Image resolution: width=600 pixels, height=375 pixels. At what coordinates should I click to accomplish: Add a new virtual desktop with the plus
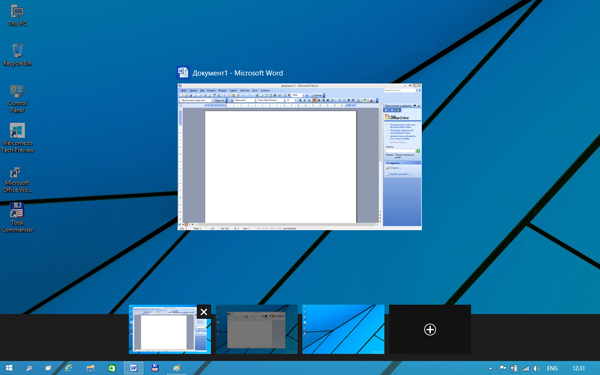pyautogui.click(x=430, y=329)
